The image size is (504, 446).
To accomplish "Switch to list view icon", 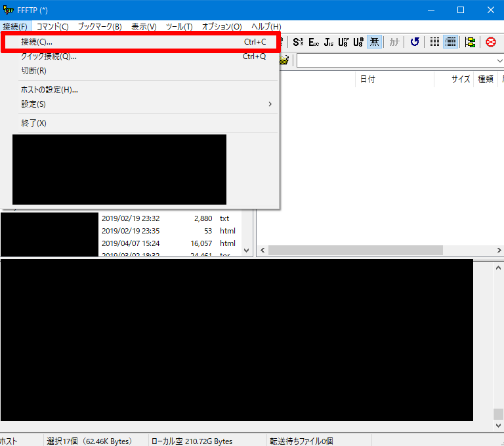I will coord(434,42).
